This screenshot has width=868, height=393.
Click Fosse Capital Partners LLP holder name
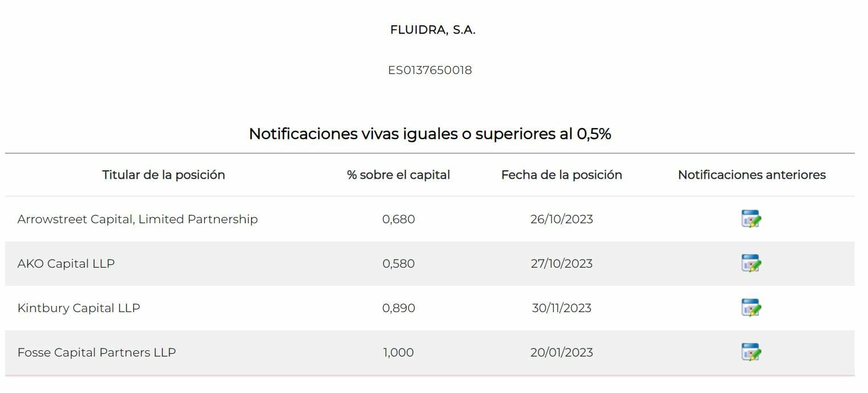point(97,353)
